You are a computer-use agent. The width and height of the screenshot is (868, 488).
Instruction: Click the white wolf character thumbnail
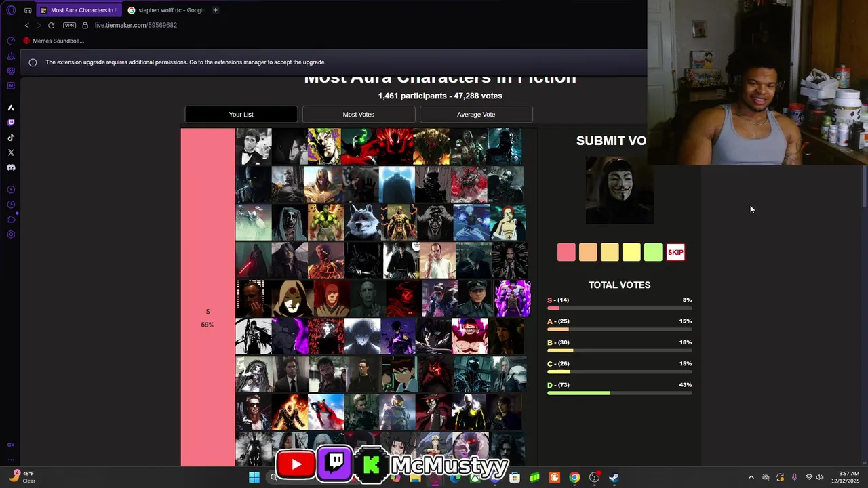[362, 222]
